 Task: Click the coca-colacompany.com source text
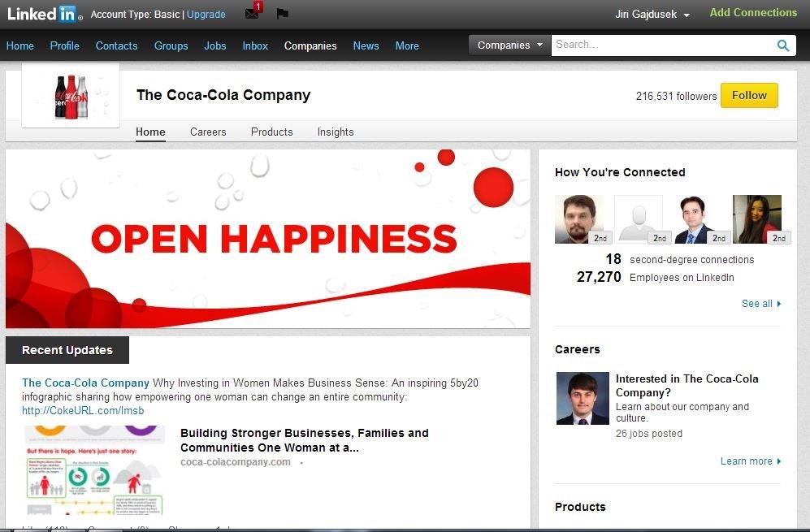235,462
